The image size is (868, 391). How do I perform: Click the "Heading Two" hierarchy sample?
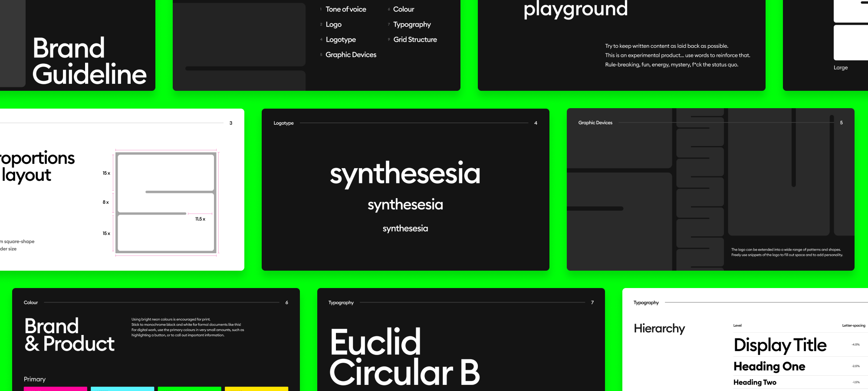click(x=755, y=382)
